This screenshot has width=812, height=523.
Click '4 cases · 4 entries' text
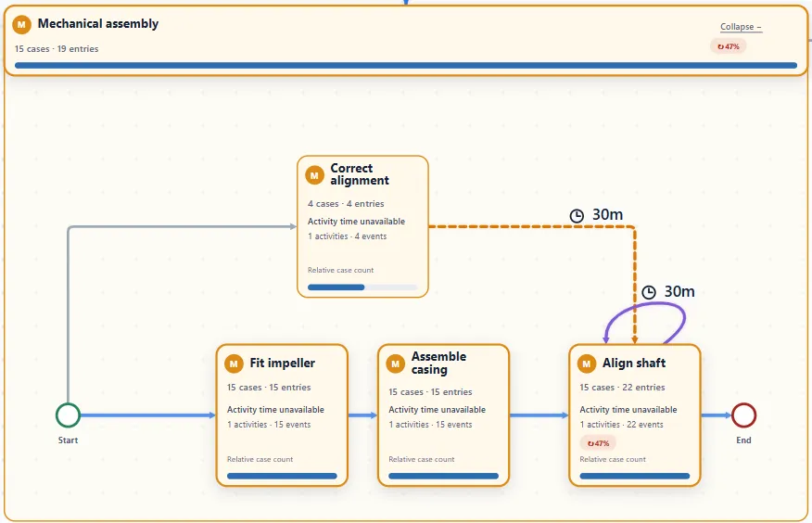click(x=346, y=203)
